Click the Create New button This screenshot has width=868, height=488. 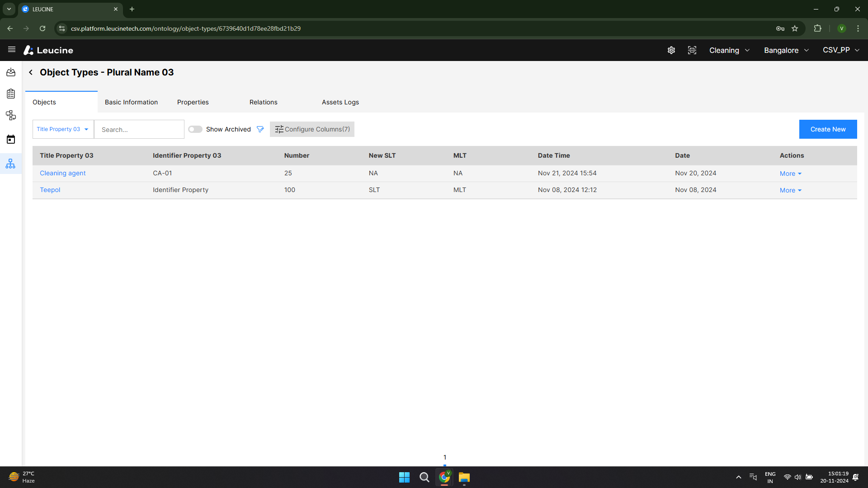(828, 129)
